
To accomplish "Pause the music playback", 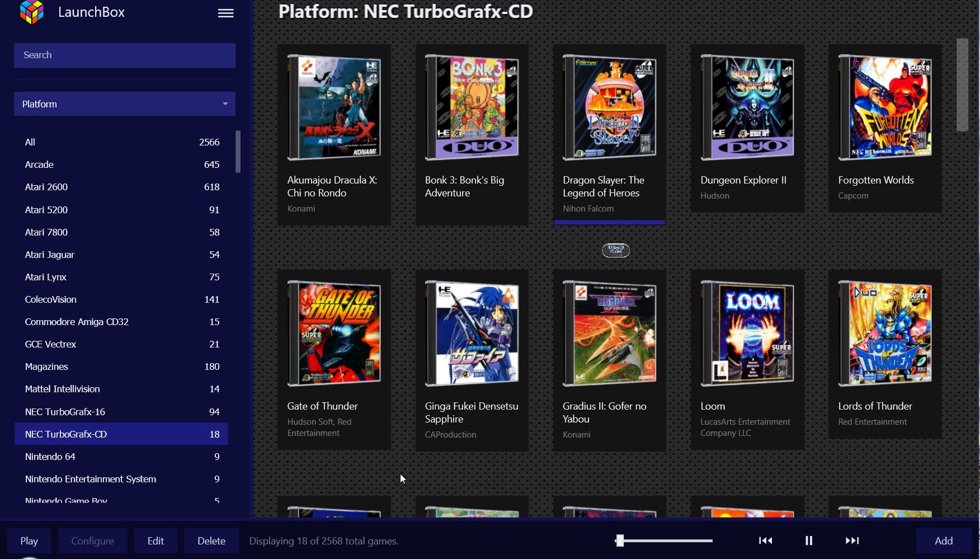I will 808,541.
